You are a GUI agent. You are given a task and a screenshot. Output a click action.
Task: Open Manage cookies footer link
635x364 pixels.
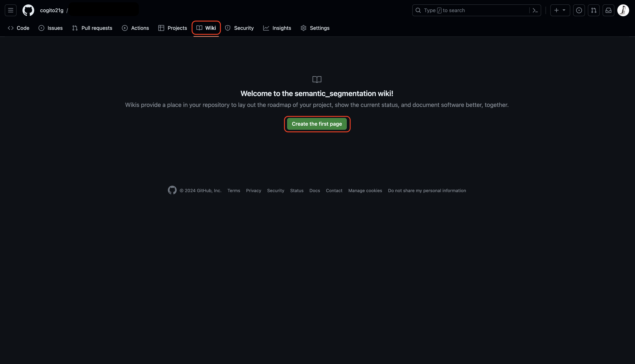pyautogui.click(x=365, y=190)
